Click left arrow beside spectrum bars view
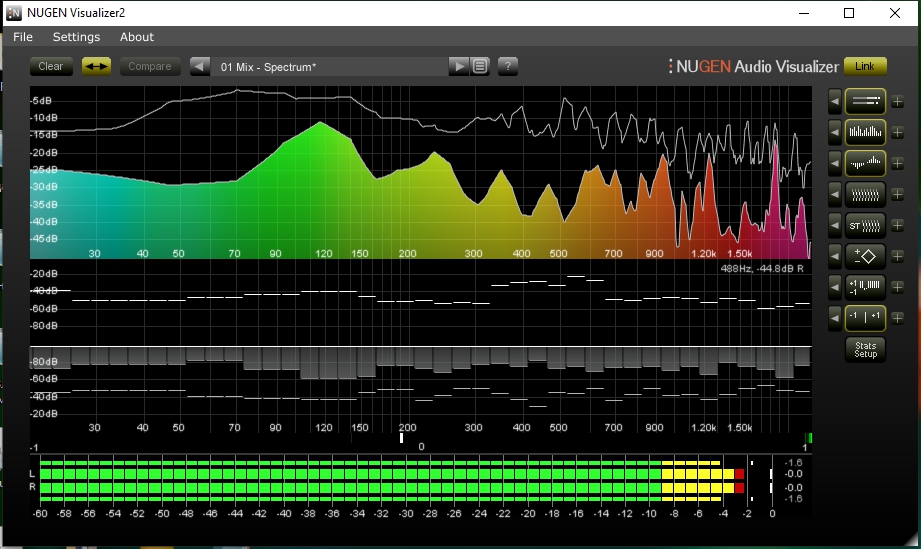 [x=835, y=131]
